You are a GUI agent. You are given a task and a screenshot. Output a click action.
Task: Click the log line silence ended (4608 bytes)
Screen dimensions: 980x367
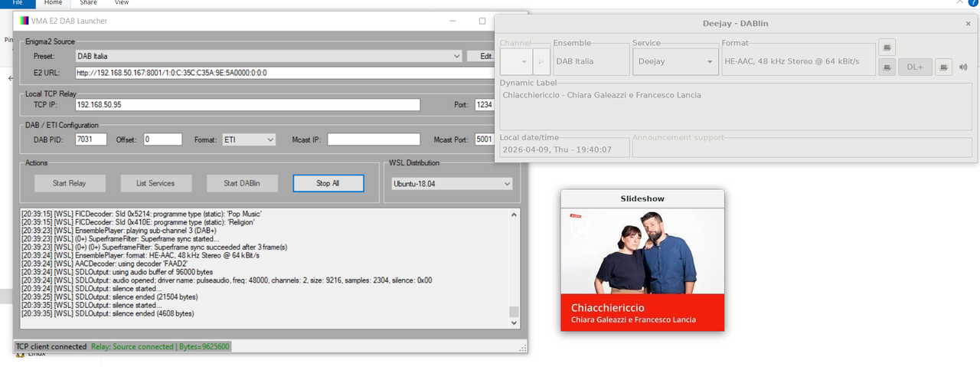tap(108, 313)
